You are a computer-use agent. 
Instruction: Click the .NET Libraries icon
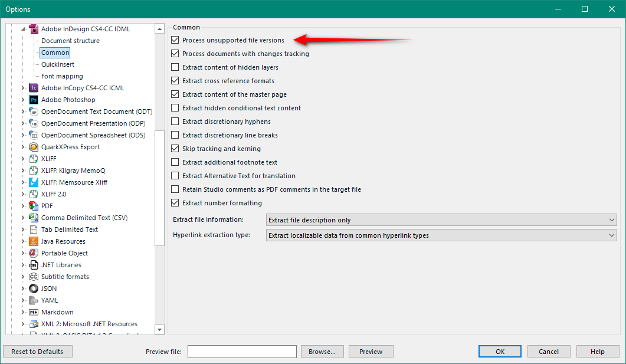[34, 265]
